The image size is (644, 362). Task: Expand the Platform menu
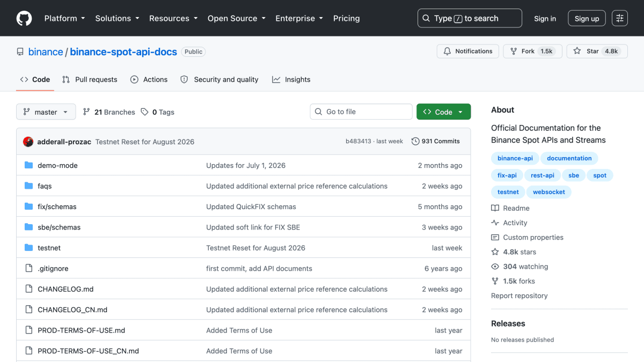(64, 18)
